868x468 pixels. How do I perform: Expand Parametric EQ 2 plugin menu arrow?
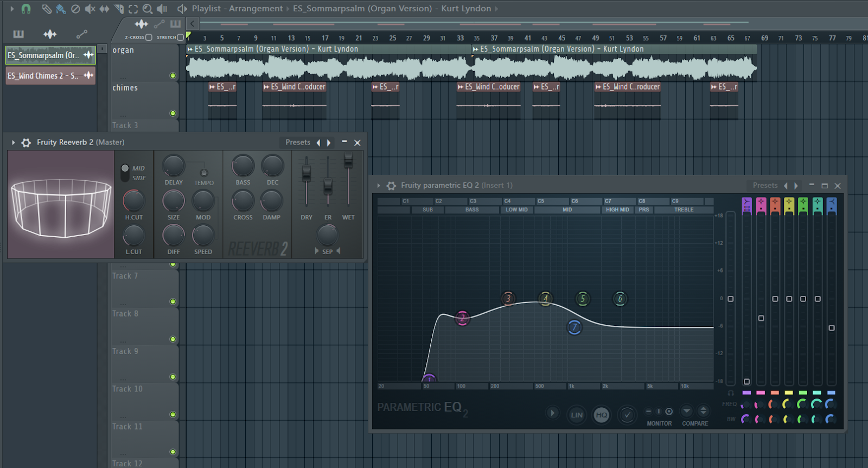coord(379,186)
